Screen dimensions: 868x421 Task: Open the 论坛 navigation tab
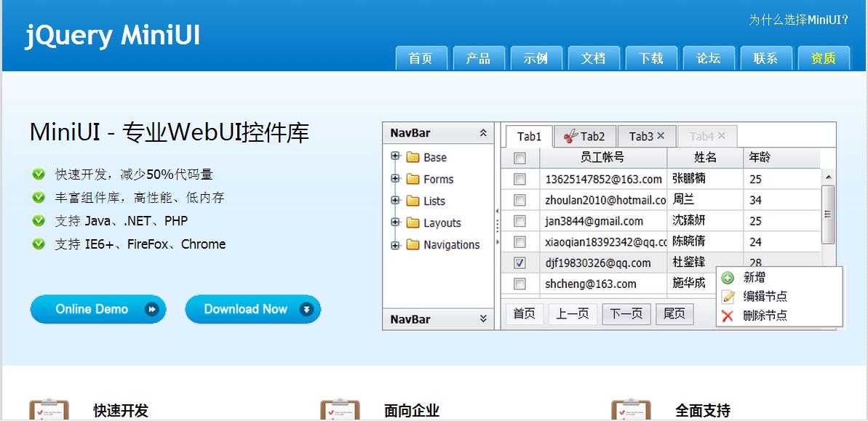click(x=709, y=58)
